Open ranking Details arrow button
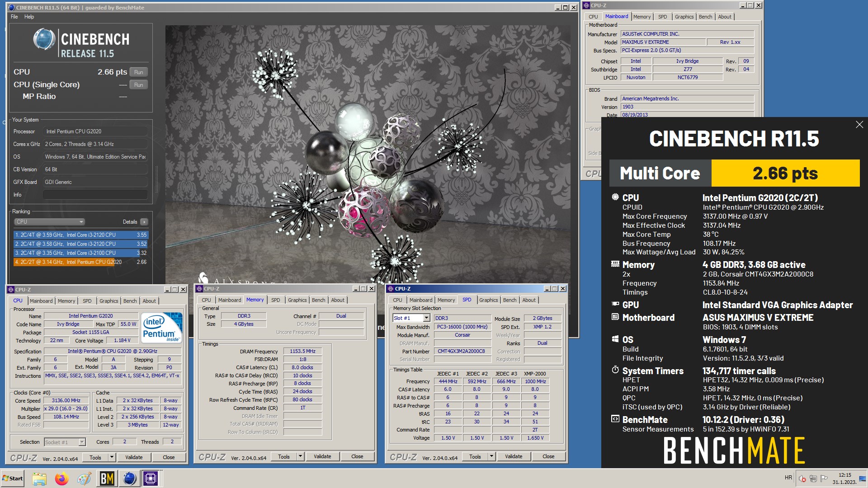 coord(144,222)
